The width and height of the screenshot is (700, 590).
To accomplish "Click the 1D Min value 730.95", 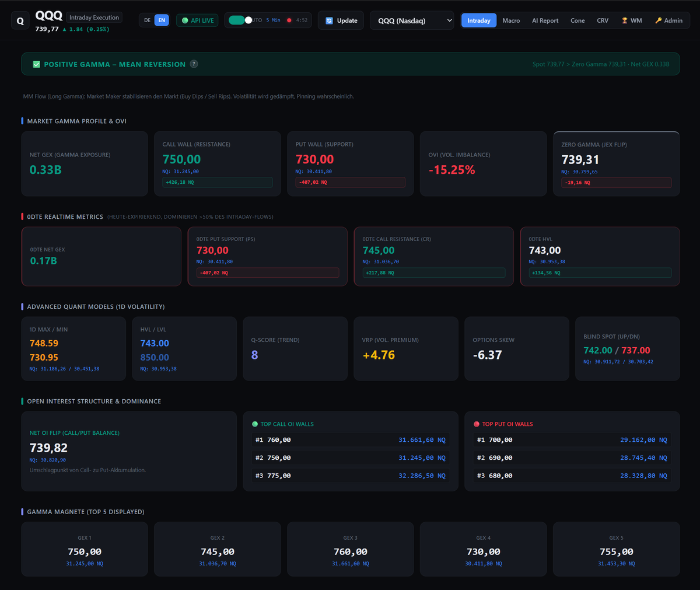I will point(44,357).
